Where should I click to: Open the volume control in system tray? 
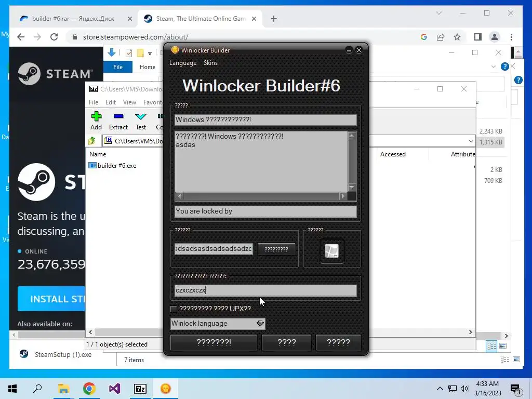pos(464,389)
